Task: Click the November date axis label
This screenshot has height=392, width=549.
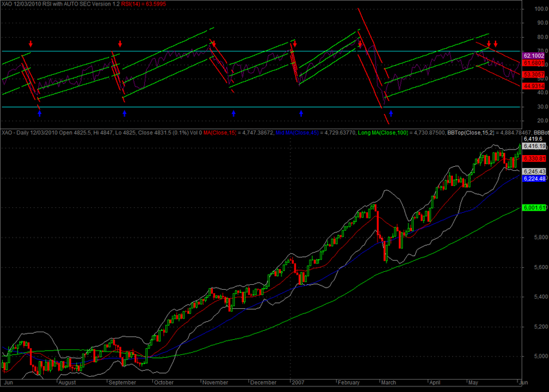Action: pos(215,382)
